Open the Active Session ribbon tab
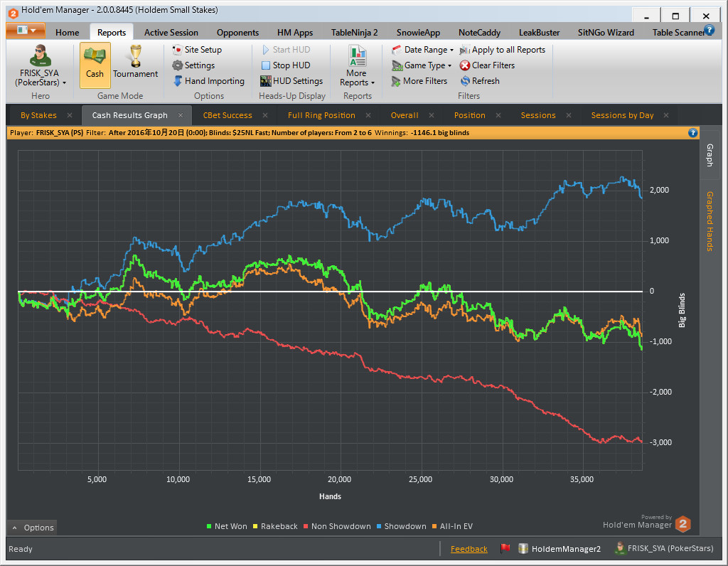 coord(171,33)
